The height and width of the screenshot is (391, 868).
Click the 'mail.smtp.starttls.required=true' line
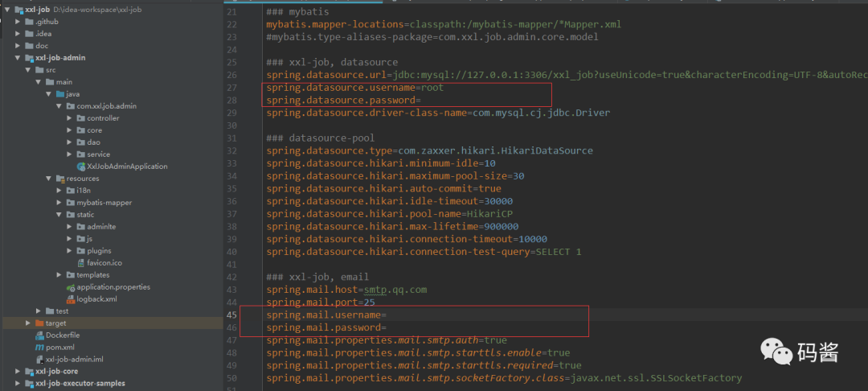(x=424, y=365)
